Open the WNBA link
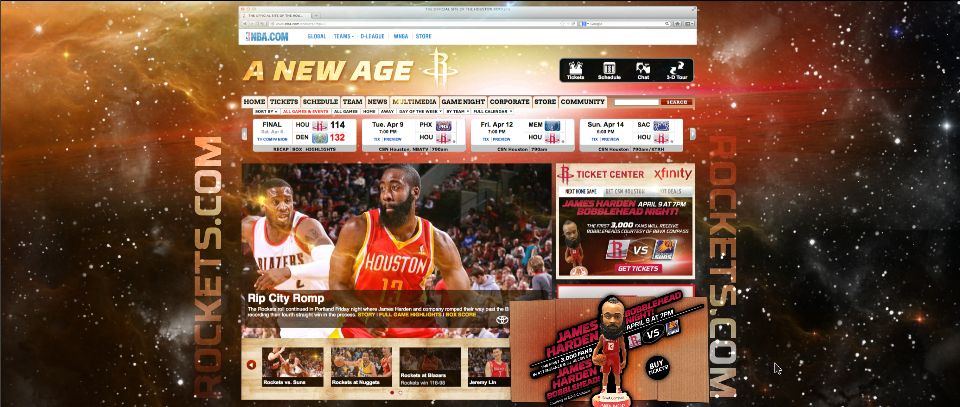The height and width of the screenshot is (407, 960). (401, 36)
